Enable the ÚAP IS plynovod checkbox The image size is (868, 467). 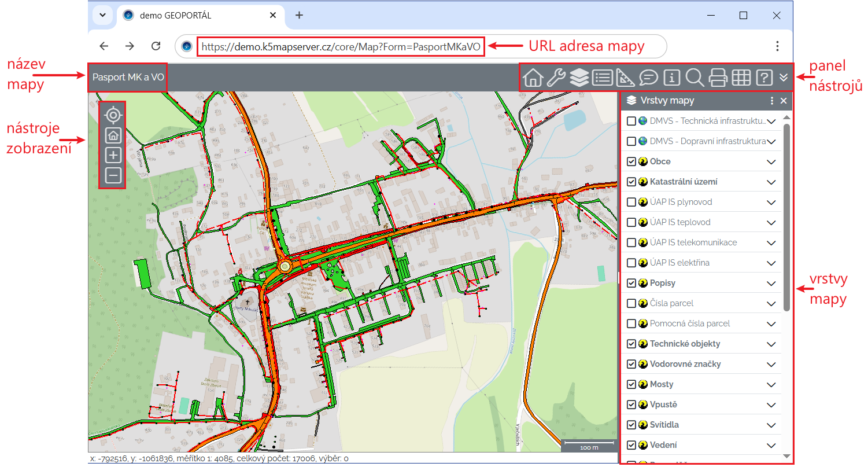pyautogui.click(x=631, y=202)
